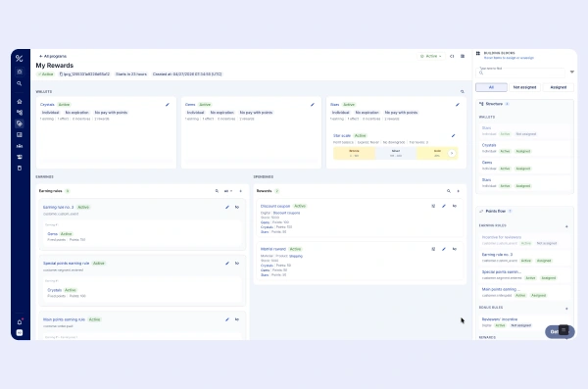Open the Gems wallet card title
588x389 pixels.
tap(190, 105)
